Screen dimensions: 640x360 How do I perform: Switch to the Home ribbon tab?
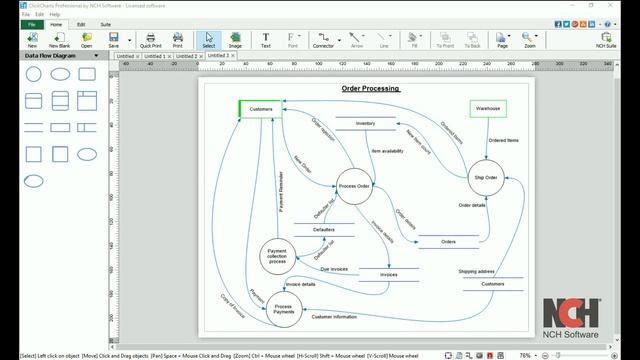pyautogui.click(x=56, y=24)
